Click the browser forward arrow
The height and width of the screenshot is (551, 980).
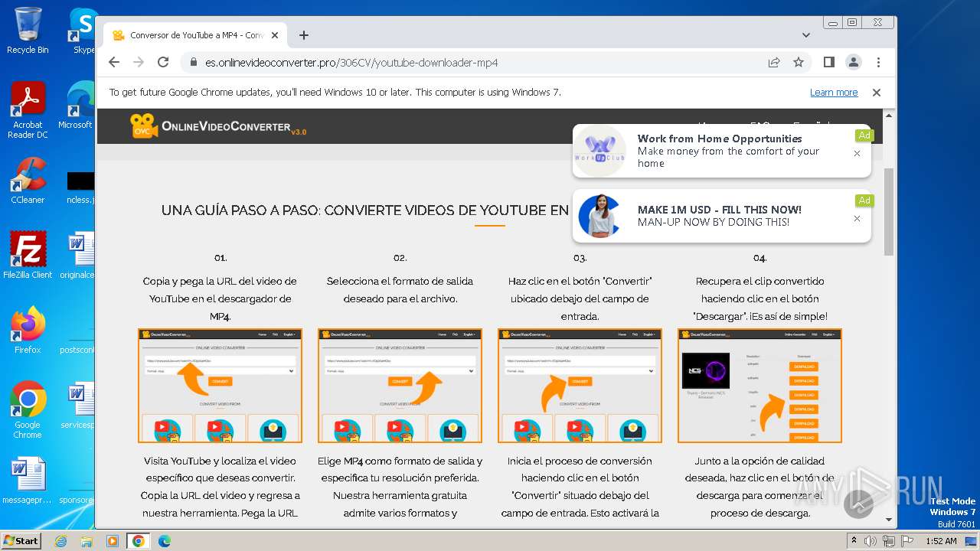click(139, 62)
